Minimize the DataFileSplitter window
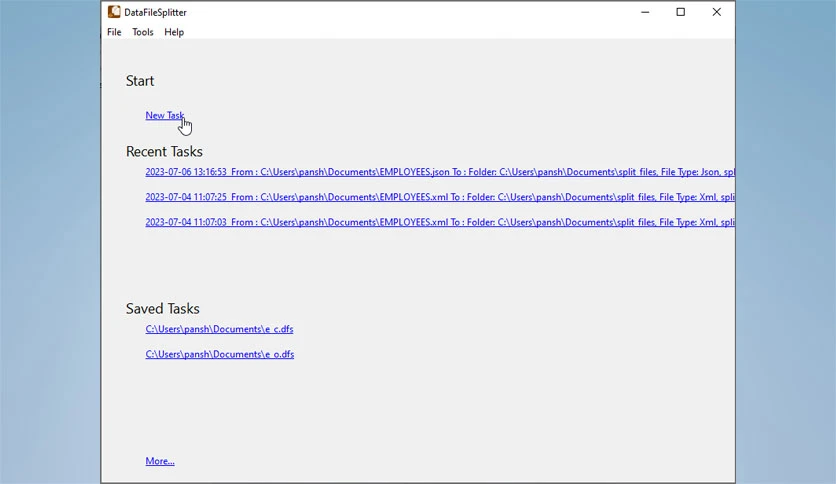This screenshot has height=484, width=836. tap(645, 12)
